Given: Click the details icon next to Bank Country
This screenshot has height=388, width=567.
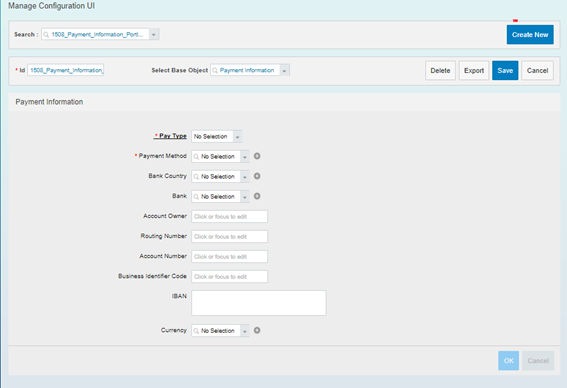Looking at the screenshot, I should click(x=257, y=176).
